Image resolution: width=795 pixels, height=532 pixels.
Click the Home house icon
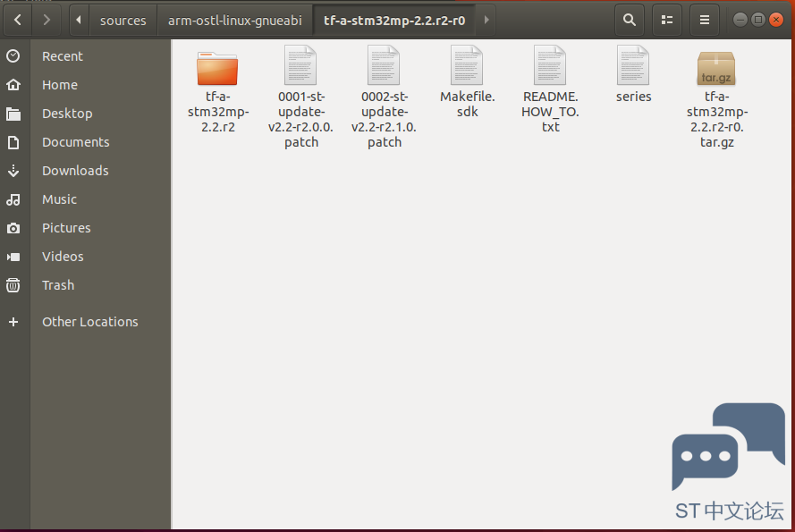tap(13, 85)
